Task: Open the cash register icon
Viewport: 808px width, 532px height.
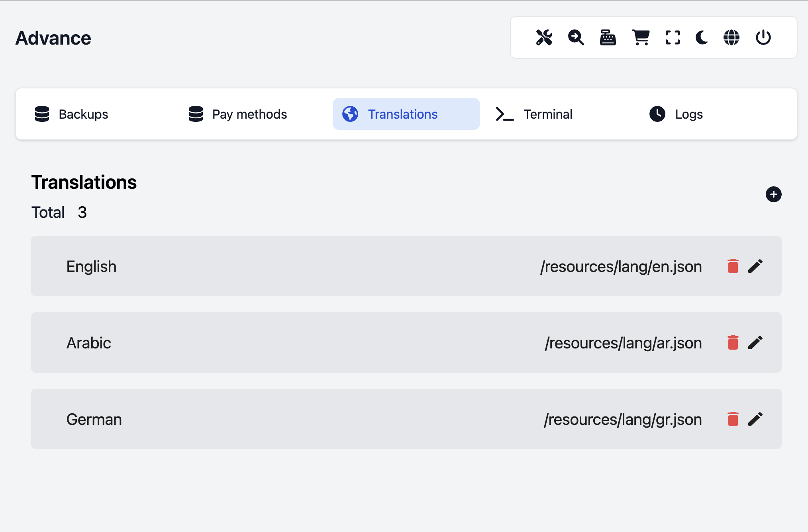Action: [608, 38]
